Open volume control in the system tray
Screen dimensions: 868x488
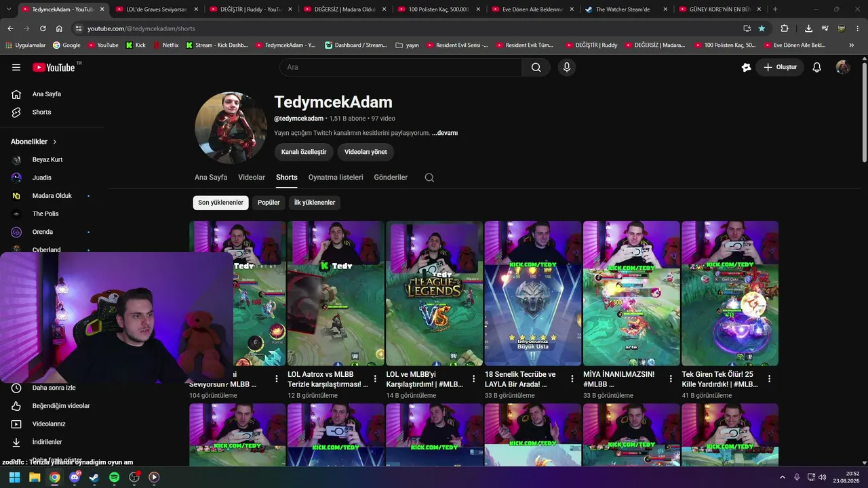(823, 477)
